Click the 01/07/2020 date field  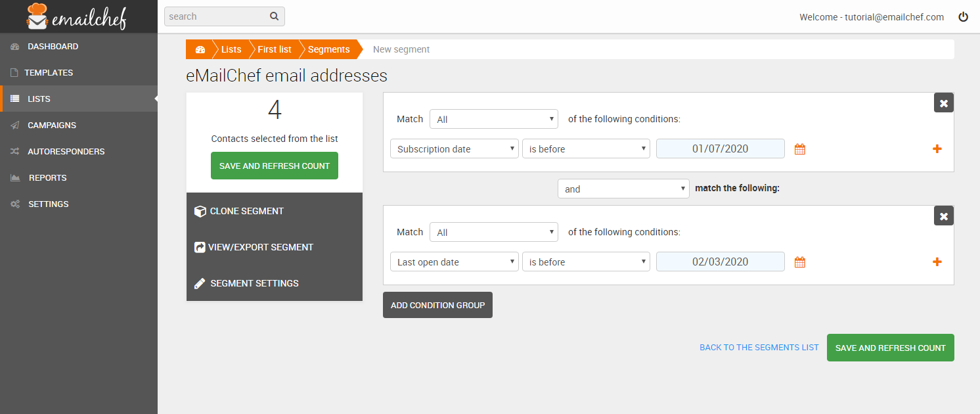[x=721, y=149]
